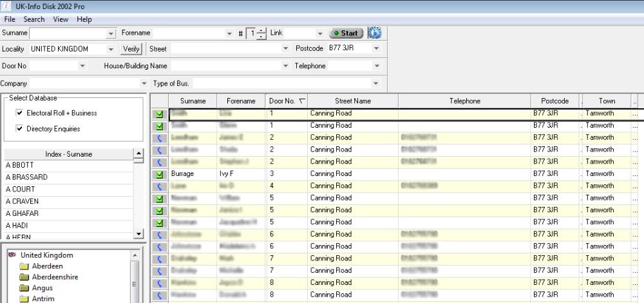Click the electoral roll icon for Burrage

[158, 174]
